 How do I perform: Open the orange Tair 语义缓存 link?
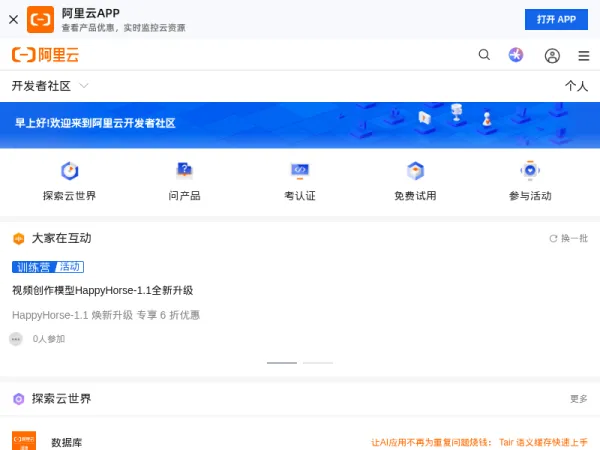click(479, 443)
